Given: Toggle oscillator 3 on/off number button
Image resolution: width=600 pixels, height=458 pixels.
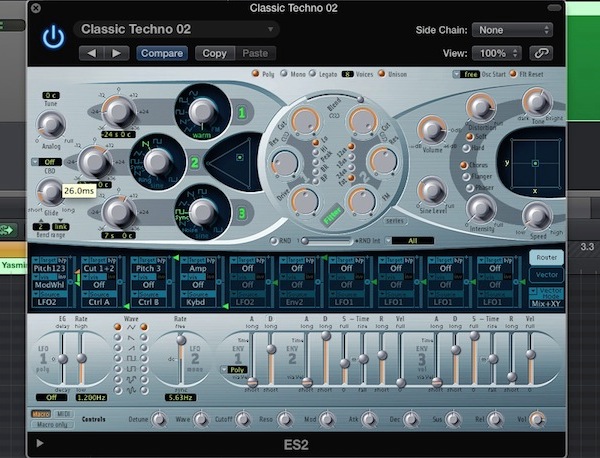Looking at the screenshot, I should click(242, 213).
